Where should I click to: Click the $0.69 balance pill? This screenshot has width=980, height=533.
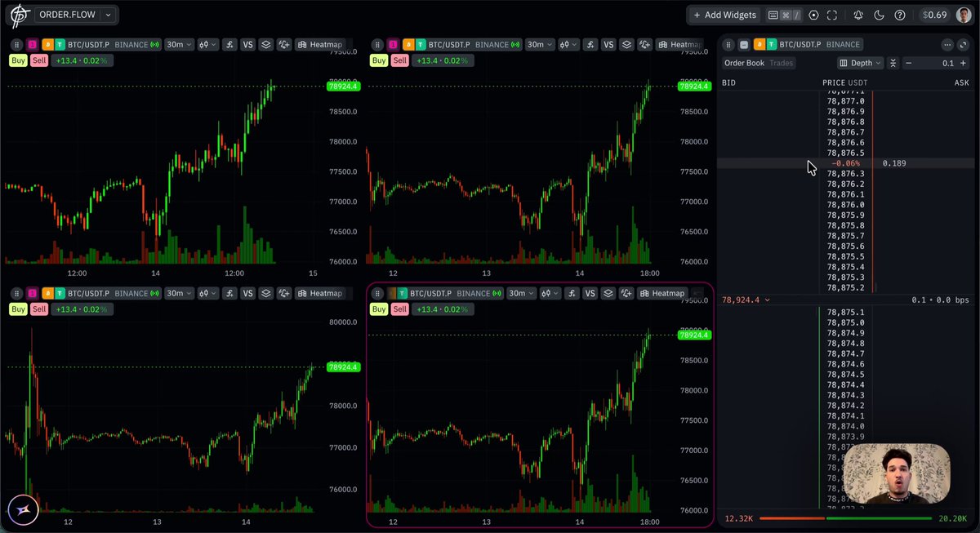tap(934, 15)
